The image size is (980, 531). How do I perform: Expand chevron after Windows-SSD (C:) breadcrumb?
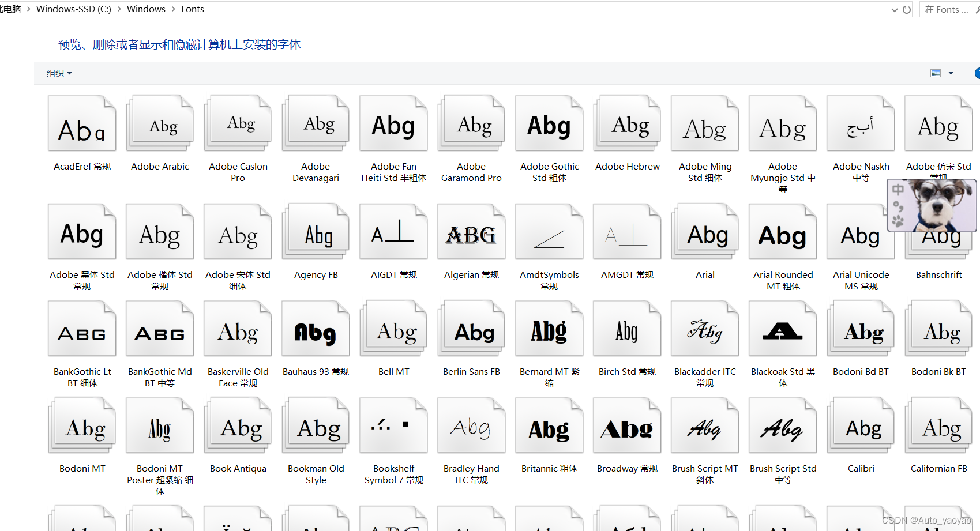(x=119, y=9)
